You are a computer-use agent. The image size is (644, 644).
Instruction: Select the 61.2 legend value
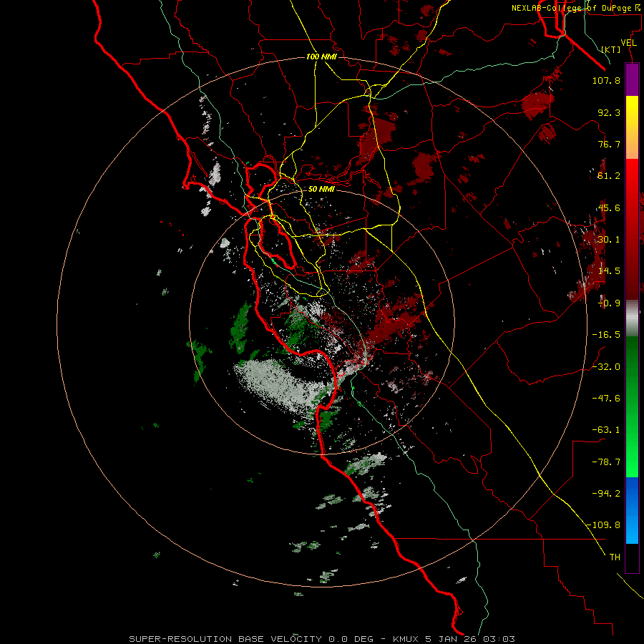click(609, 176)
